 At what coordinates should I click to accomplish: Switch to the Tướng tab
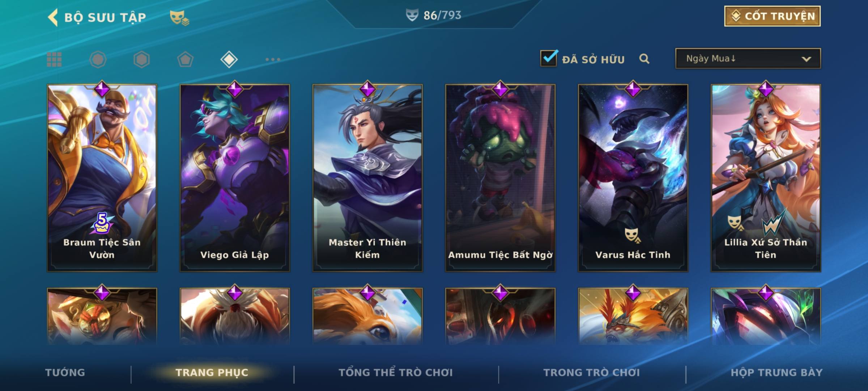(65, 373)
